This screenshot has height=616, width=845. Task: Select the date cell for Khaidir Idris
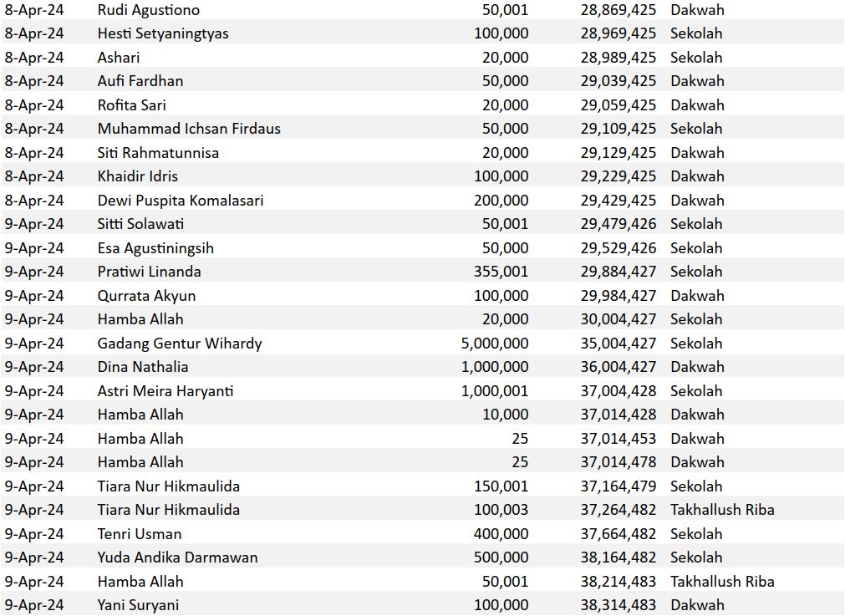[34, 176]
